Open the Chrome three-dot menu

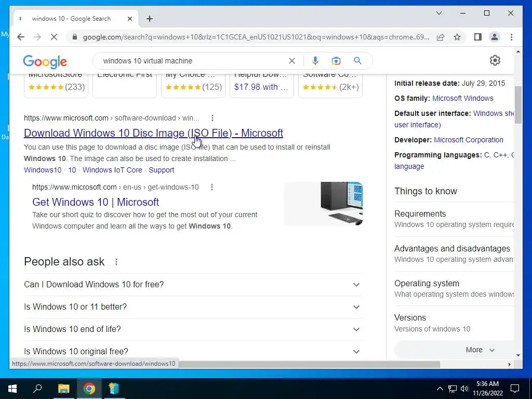pos(511,37)
